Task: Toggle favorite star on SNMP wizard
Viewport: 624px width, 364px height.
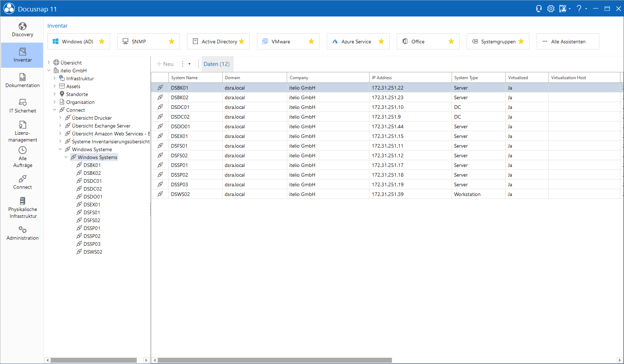Action: (172, 42)
